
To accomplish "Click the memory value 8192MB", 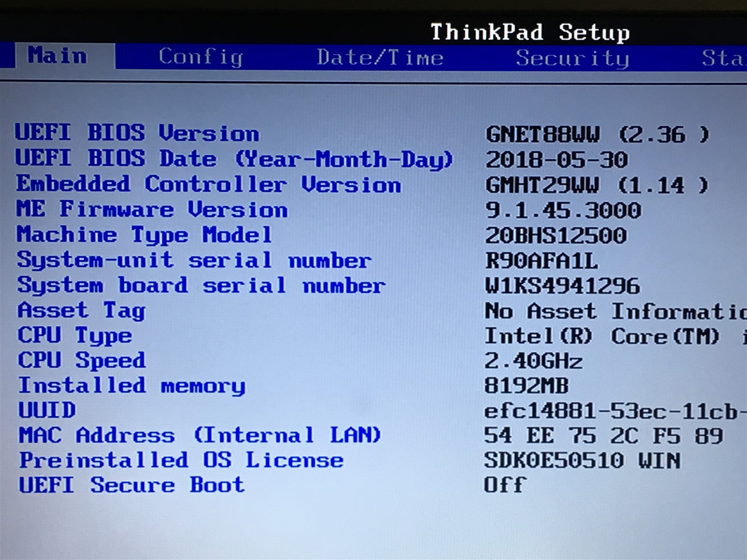I will click(527, 386).
